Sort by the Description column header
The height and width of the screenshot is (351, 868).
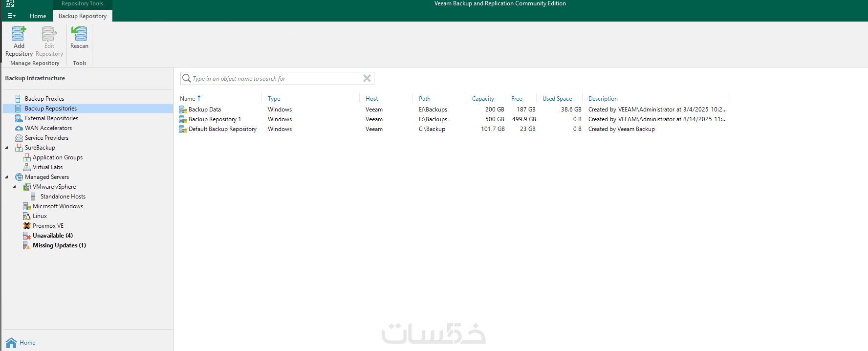tap(603, 99)
